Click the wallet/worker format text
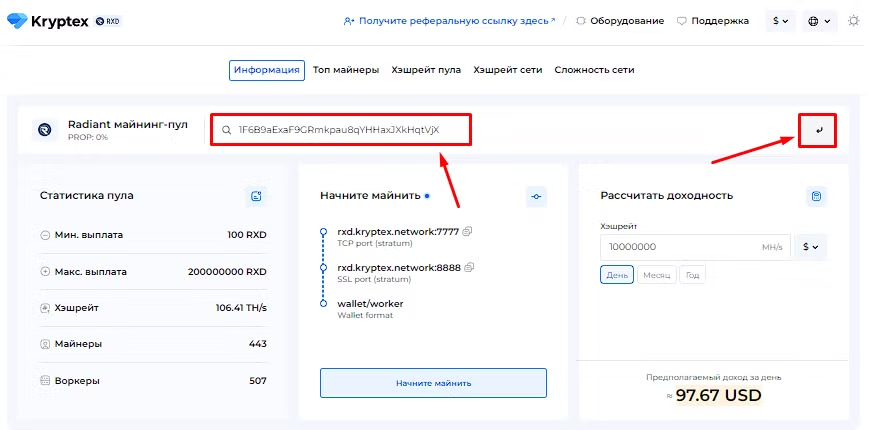This screenshot has width=875, height=430. pyautogui.click(x=370, y=304)
